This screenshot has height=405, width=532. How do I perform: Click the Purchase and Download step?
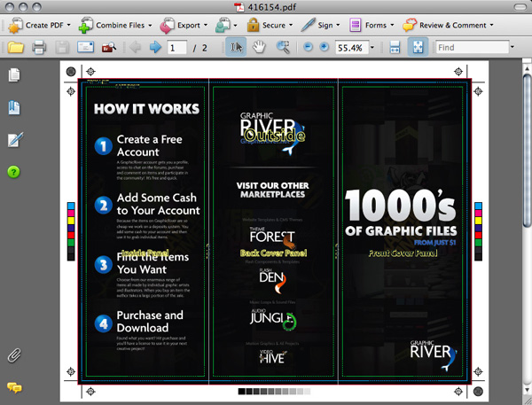tap(150, 321)
